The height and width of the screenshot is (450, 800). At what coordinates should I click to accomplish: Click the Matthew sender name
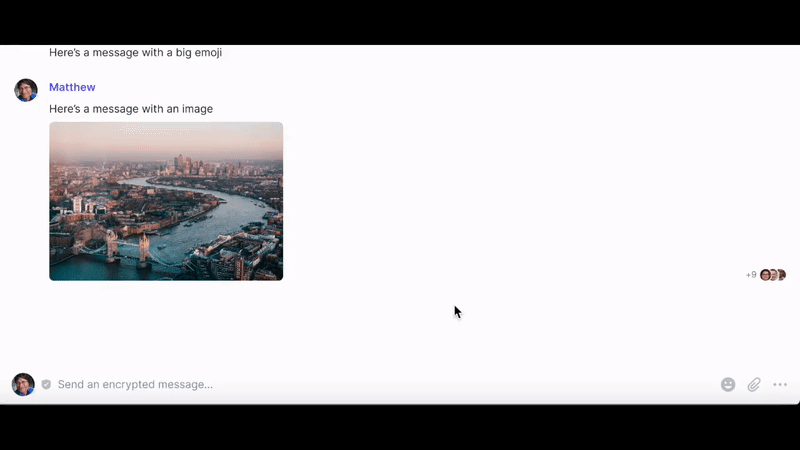(72, 88)
